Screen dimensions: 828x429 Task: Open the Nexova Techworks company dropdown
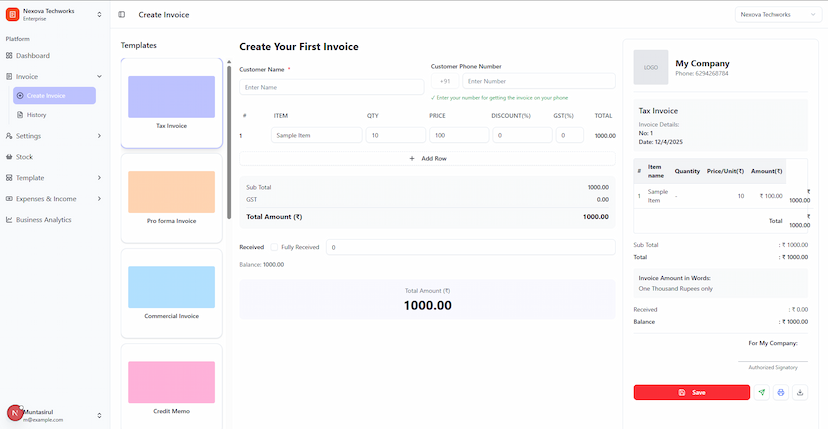click(777, 15)
